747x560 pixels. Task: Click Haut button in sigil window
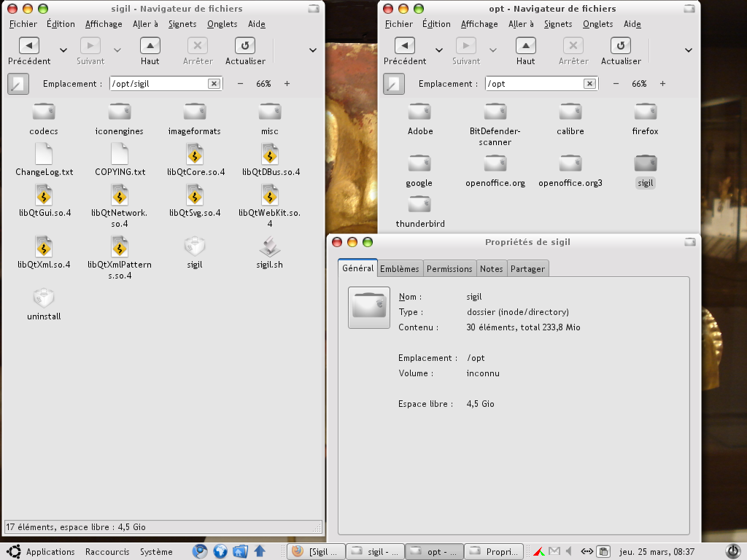coord(150,51)
